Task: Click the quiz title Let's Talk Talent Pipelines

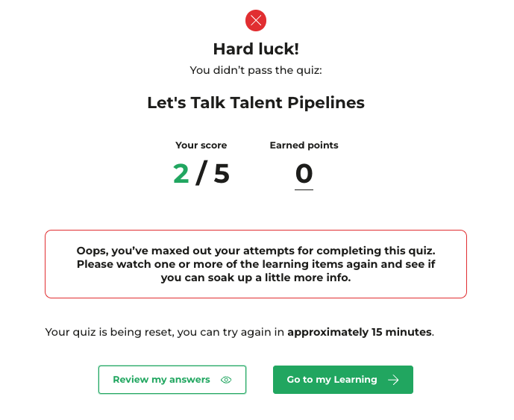Action: [x=256, y=103]
